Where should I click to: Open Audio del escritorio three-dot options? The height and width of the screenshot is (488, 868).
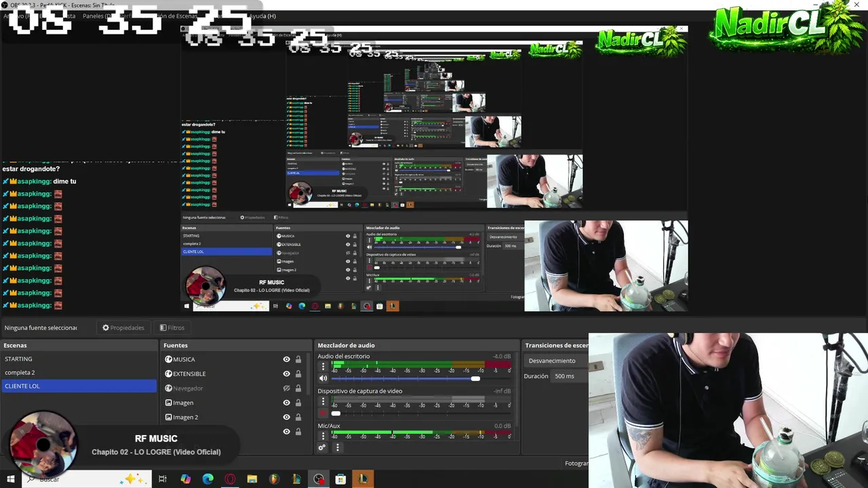[x=323, y=367]
